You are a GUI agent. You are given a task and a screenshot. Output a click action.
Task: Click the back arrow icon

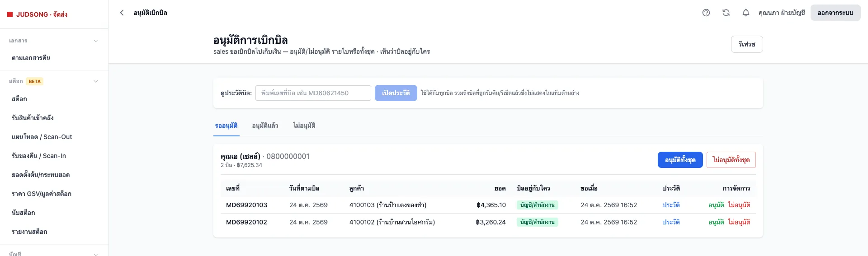pos(122,13)
